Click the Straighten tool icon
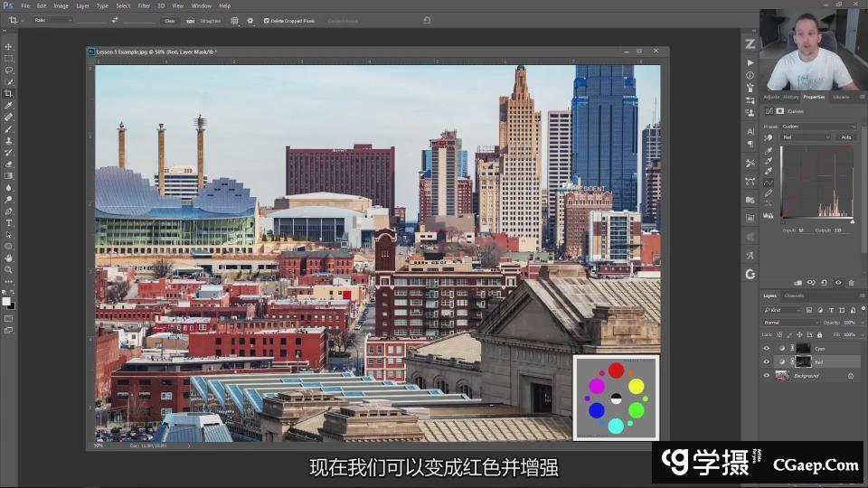The height and width of the screenshot is (488, 868). (191, 20)
